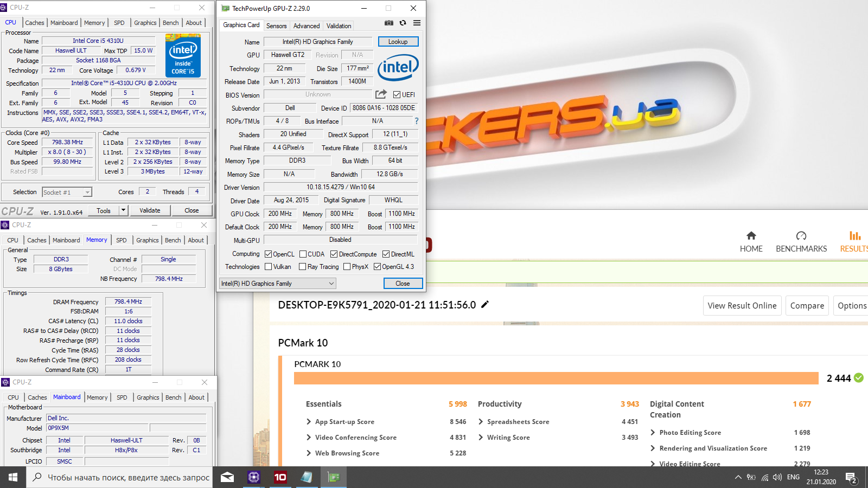Click the Close button in GPU-Z
868x488 pixels.
pyautogui.click(x=403, y=283)
